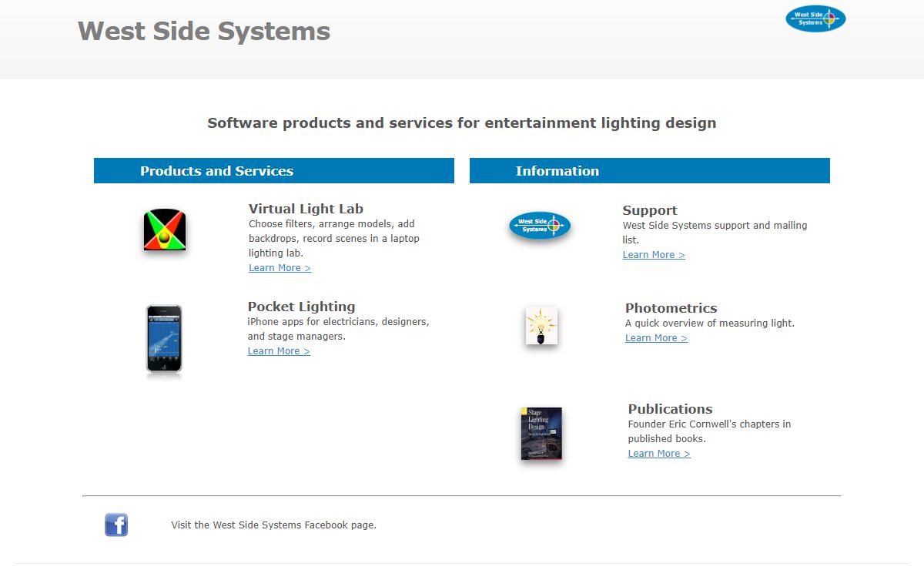Click the Pocket Lighting iPhone image
Screen dimensions: 924x570
(164, 339)
